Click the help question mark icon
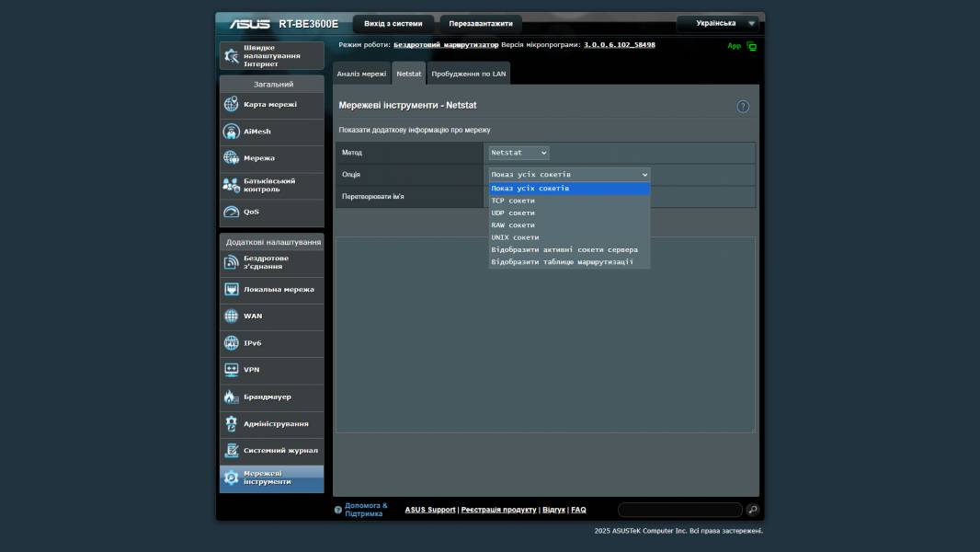The height and width of the screenshot is (552, 980). 743,107
